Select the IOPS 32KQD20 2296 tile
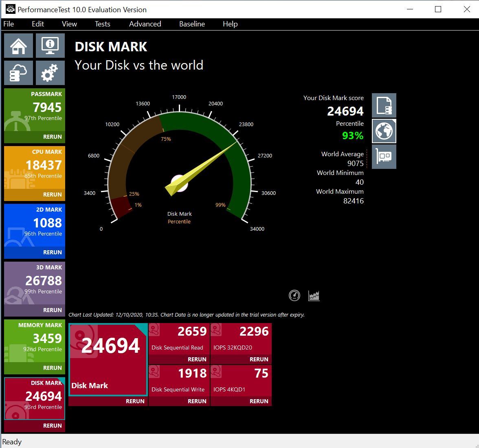This screenshot has width=479, height=448. tap(241, 339)
